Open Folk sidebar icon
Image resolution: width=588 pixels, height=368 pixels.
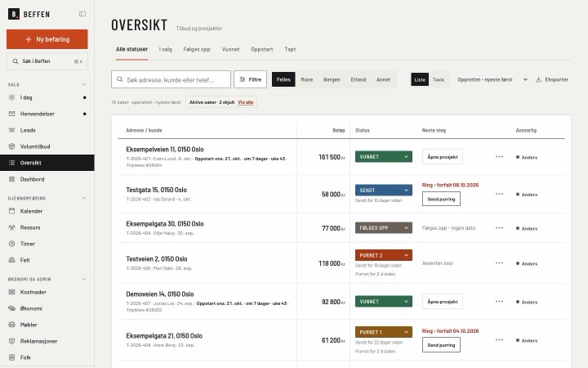[12, 357]
